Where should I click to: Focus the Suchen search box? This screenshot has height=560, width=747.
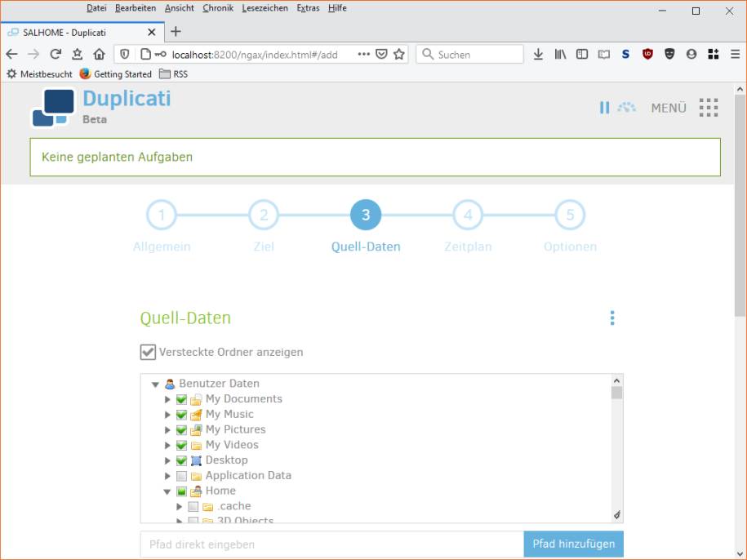point(469,54)
